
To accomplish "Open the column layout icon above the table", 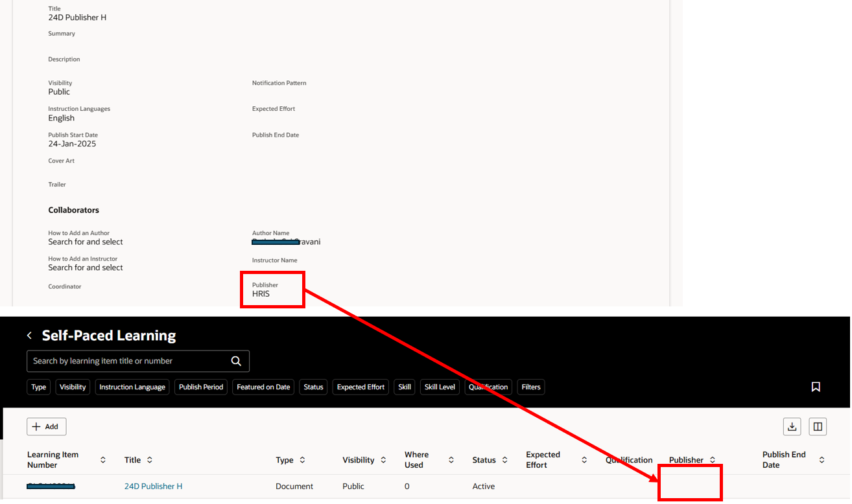I will coord(818,426).
